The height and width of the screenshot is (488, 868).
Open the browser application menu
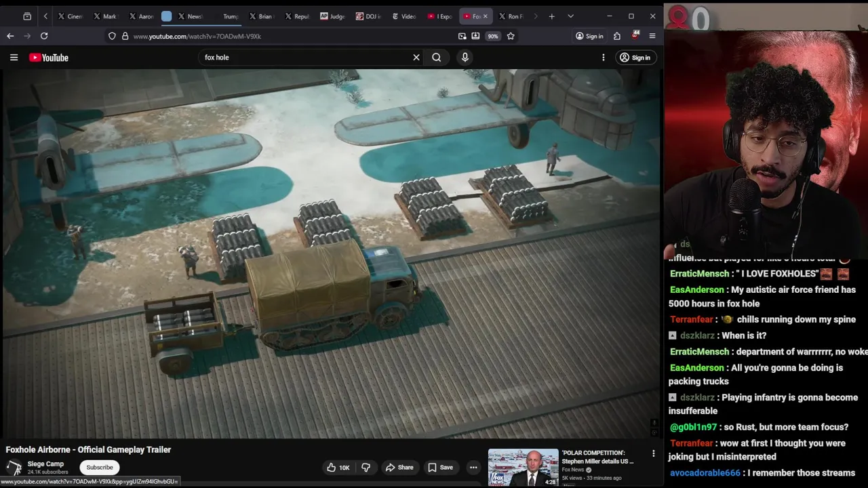coord(652,36)
